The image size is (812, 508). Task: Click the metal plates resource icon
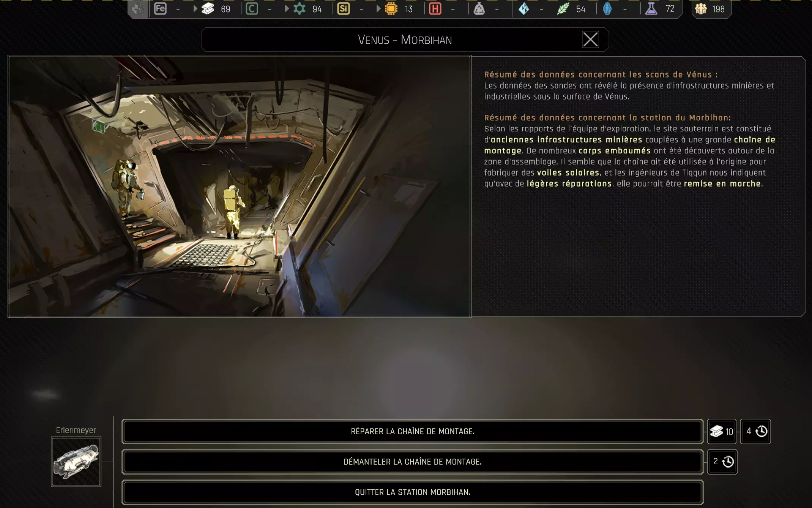pos(208,9)
